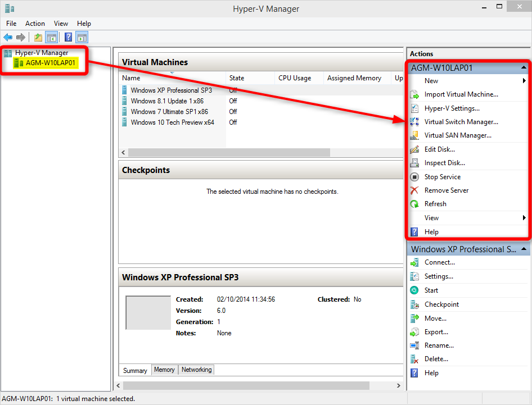The width and height of the screenshot is (532, 405).
Task: Select AGM-W10LAP01 server in tree
Action: (50, 63)
